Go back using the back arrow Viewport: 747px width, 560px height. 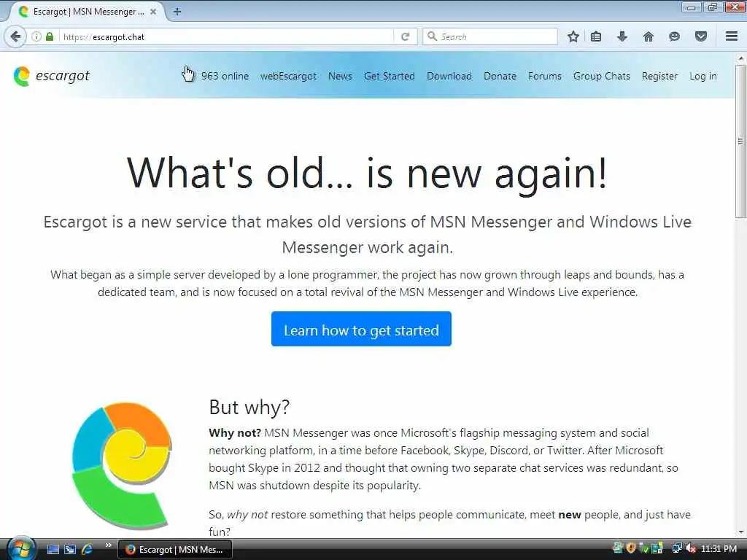pyautogui.click(x=15, y=36)
